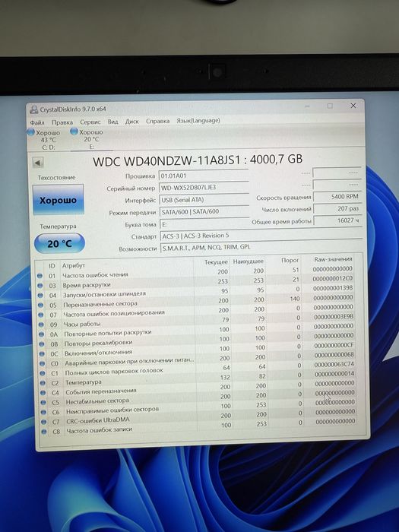
Task: Open the Вид menu
Action: 112,122
